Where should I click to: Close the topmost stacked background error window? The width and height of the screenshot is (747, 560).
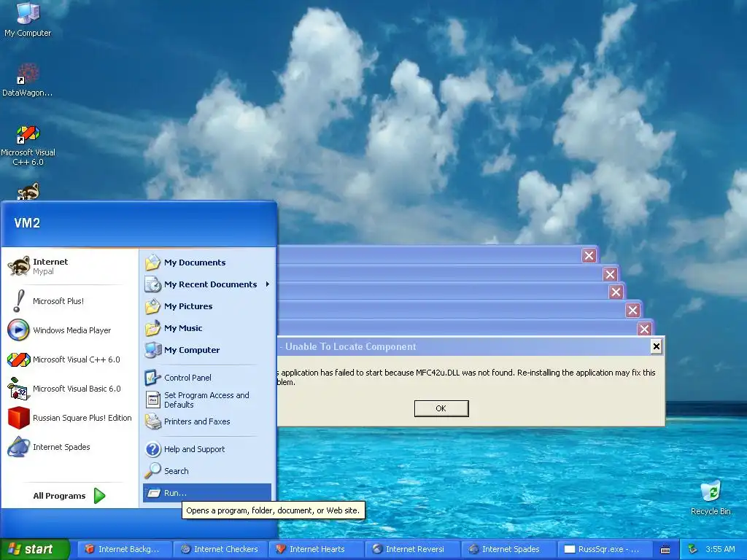click(x=589, y=256)
